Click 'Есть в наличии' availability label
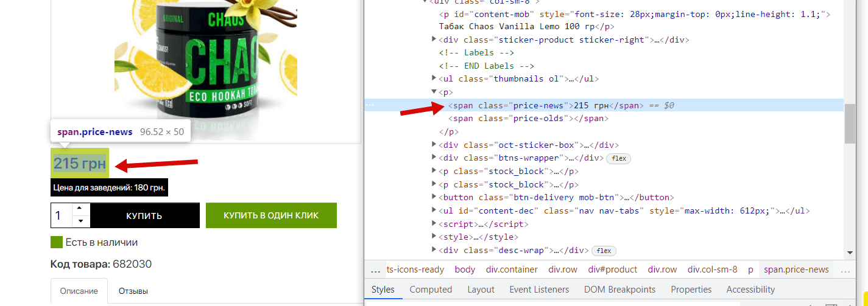868x306 pixels. click(x=102, y=242)
